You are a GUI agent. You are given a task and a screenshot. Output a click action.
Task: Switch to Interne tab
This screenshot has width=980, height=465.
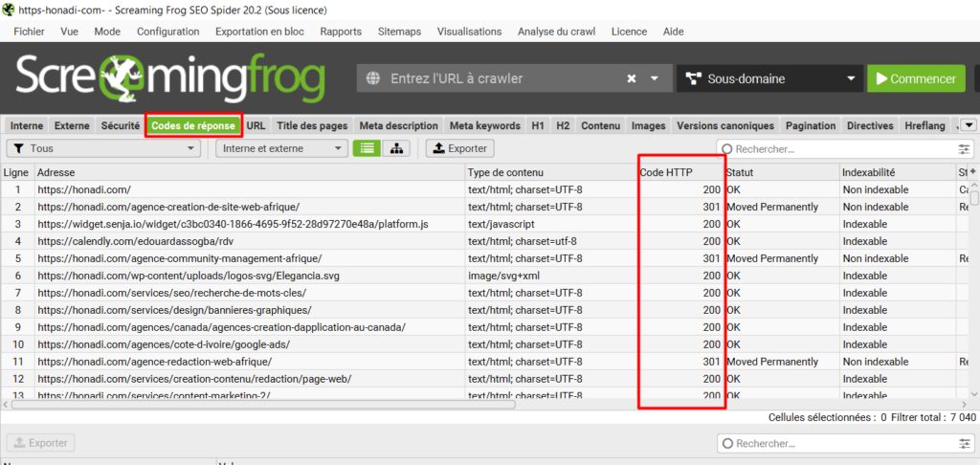[x=27, y=125]
